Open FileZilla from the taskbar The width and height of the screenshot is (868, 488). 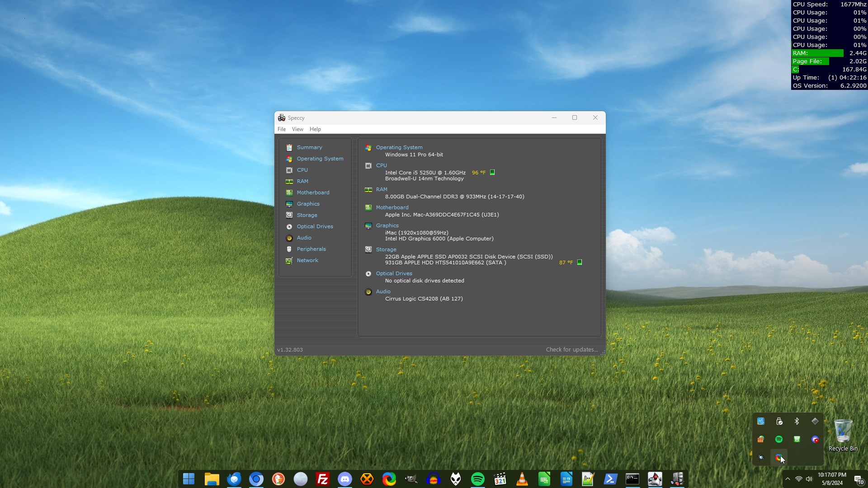[323, 479]
